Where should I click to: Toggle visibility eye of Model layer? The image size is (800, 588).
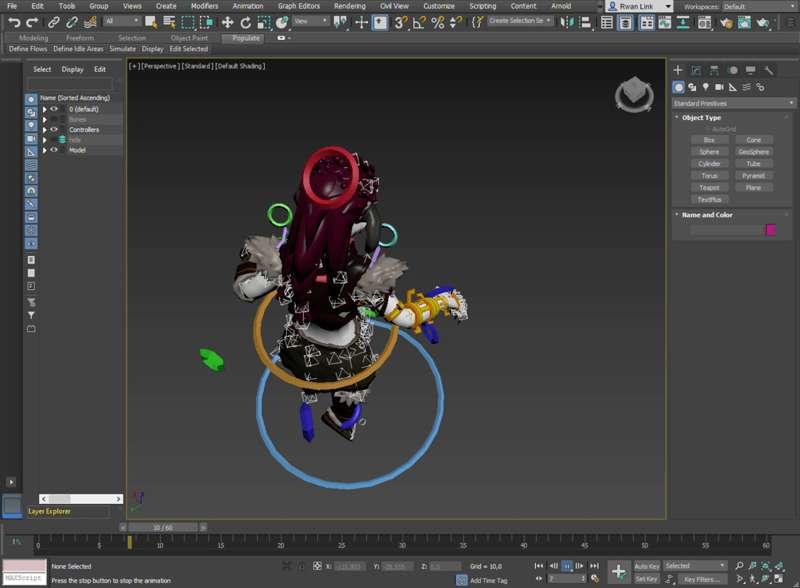point(54,150)
